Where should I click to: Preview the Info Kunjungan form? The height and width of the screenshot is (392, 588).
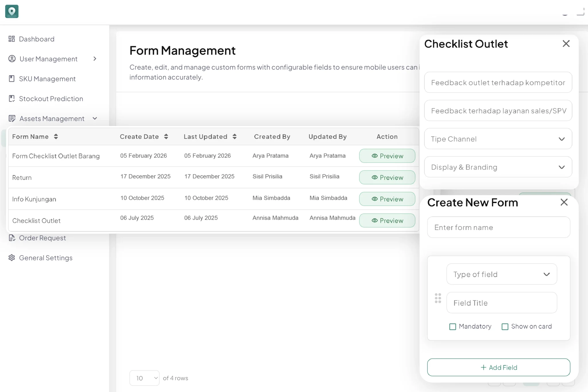click(x=387, y=199)
